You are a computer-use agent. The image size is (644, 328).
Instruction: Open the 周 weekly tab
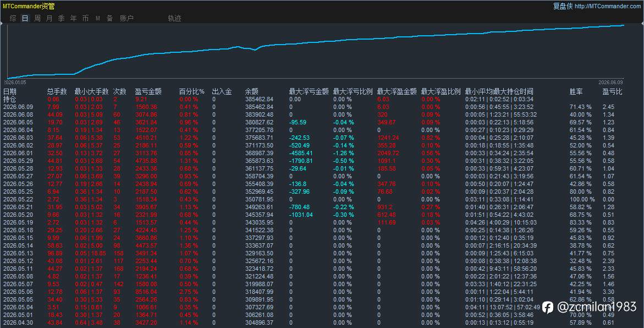click(x=37, y=18)
